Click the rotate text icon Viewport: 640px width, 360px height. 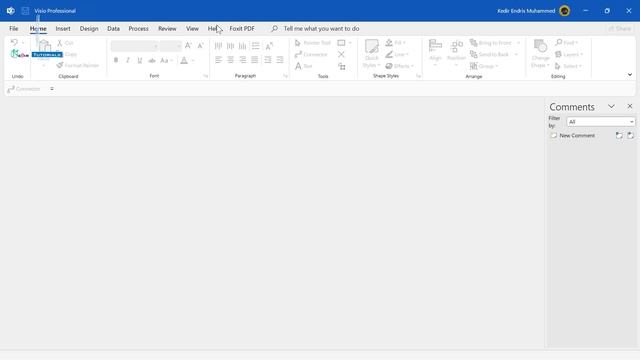pos(269,46)
